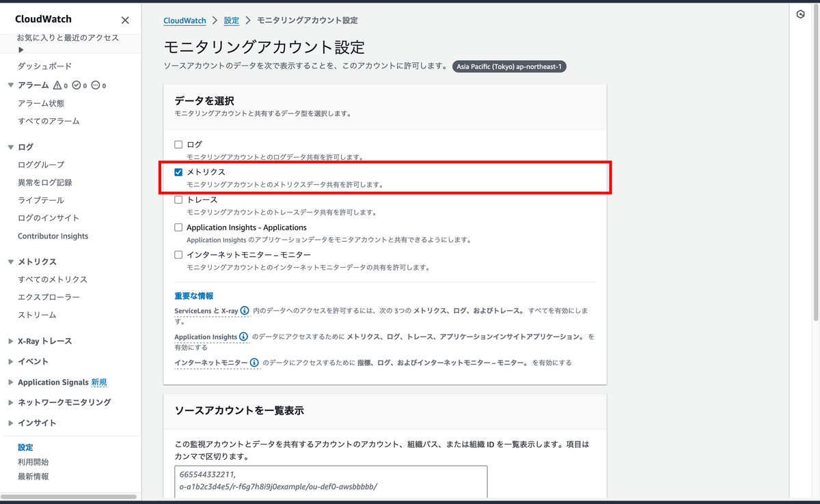Expand the イベント sidebar section

tap(10, 361)
